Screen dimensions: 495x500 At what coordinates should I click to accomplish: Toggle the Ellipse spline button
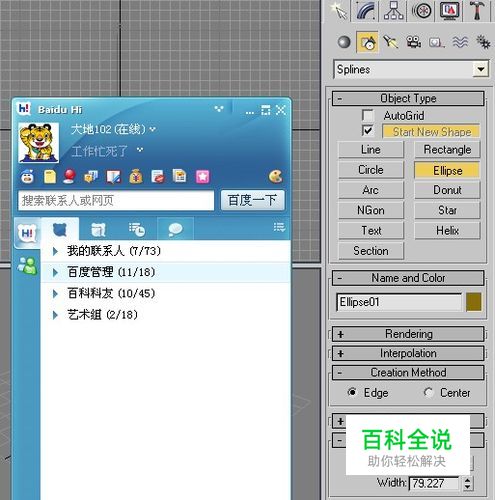(x=447, y=170)
